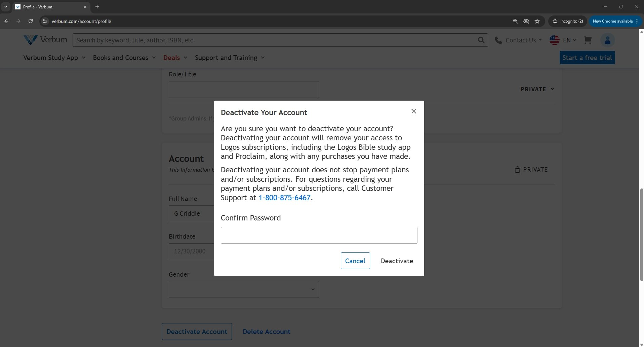Call the 1-800-875-6467 support link
The height and width of the screenshot is (347, 644).
284,198
